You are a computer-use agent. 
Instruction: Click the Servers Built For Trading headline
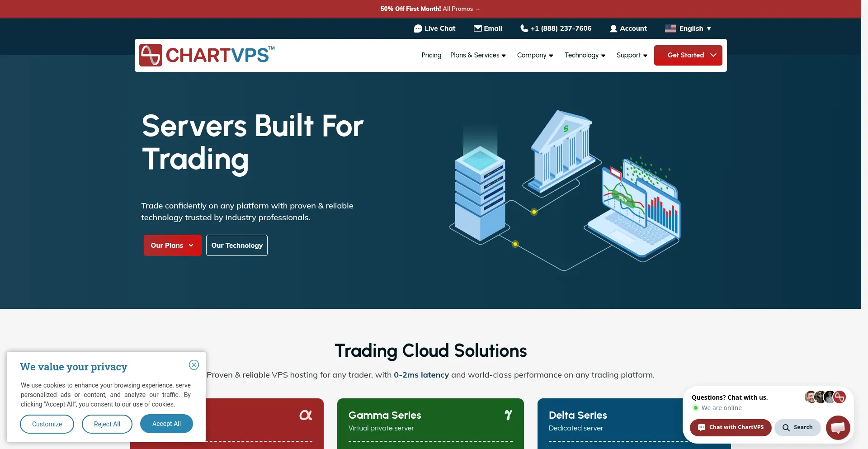(x=252, y=142)
